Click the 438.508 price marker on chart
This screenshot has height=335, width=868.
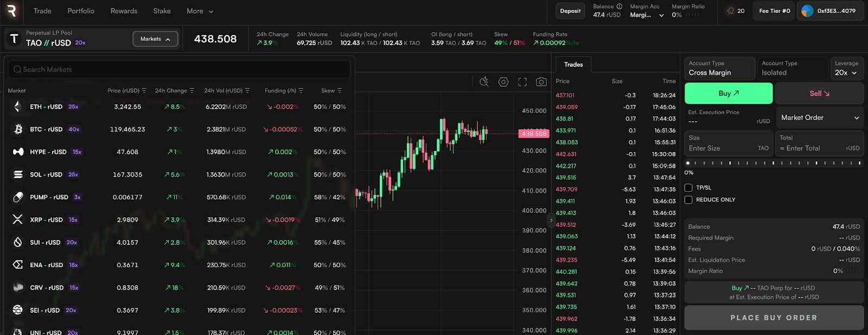pos(534,134)
